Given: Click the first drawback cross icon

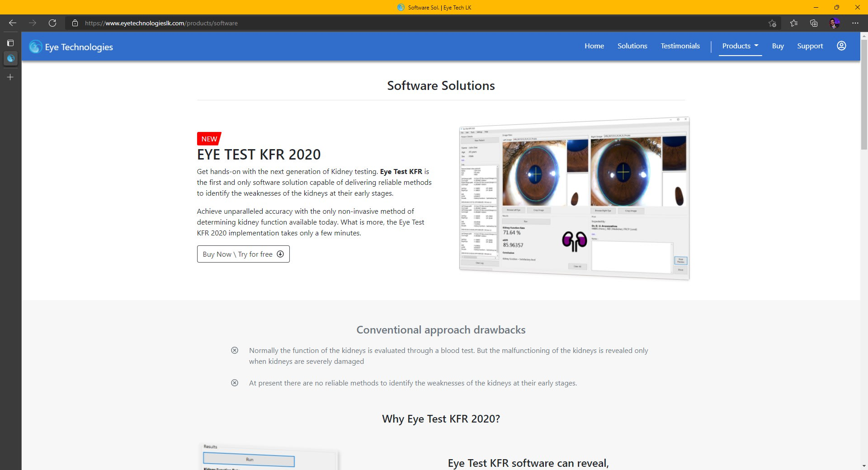Looking at the screenshot, I should pyautogui.click(x=235, y=350).
